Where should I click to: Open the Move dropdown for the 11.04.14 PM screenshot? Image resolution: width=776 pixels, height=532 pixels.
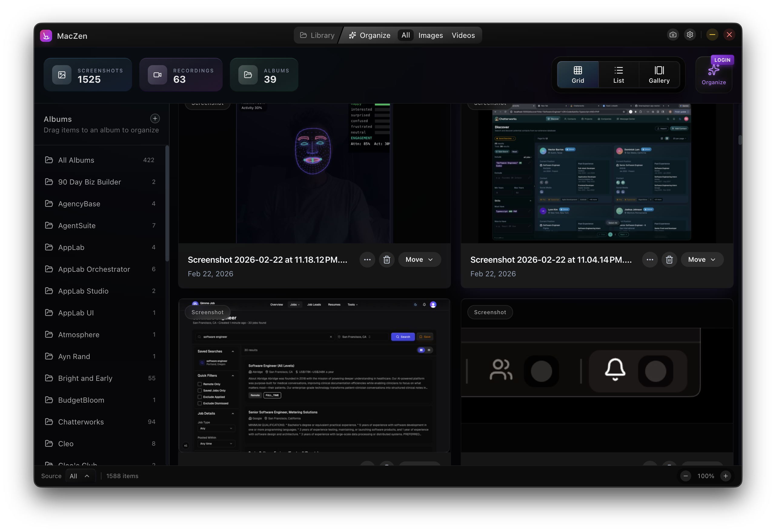pos(702,260)
